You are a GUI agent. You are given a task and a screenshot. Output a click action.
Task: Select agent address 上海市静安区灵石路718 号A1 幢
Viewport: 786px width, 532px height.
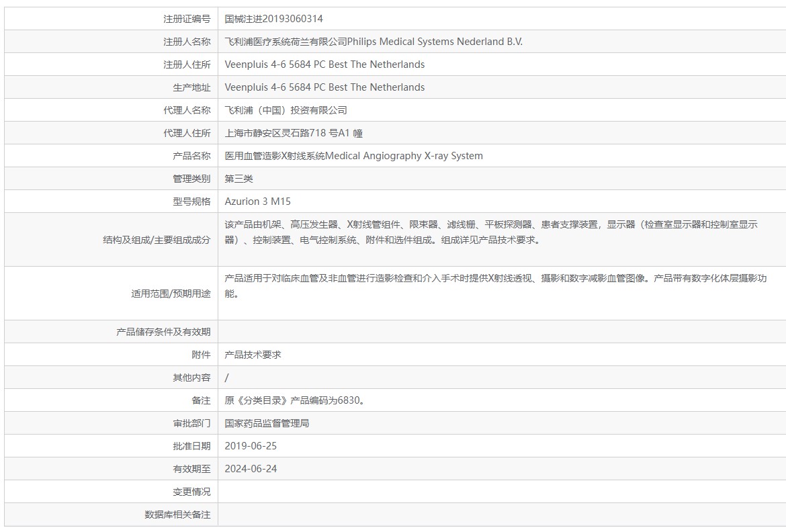(294, 134)
